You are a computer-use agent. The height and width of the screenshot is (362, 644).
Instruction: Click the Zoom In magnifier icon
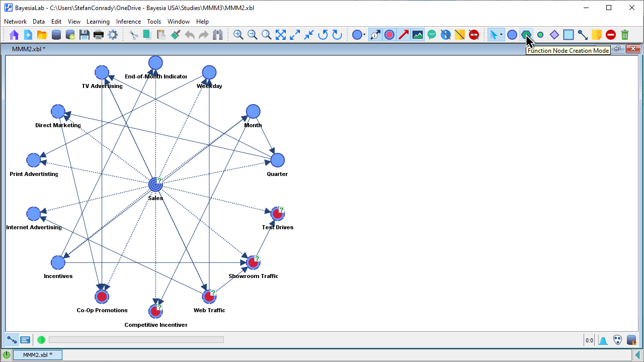click(238, 35)
